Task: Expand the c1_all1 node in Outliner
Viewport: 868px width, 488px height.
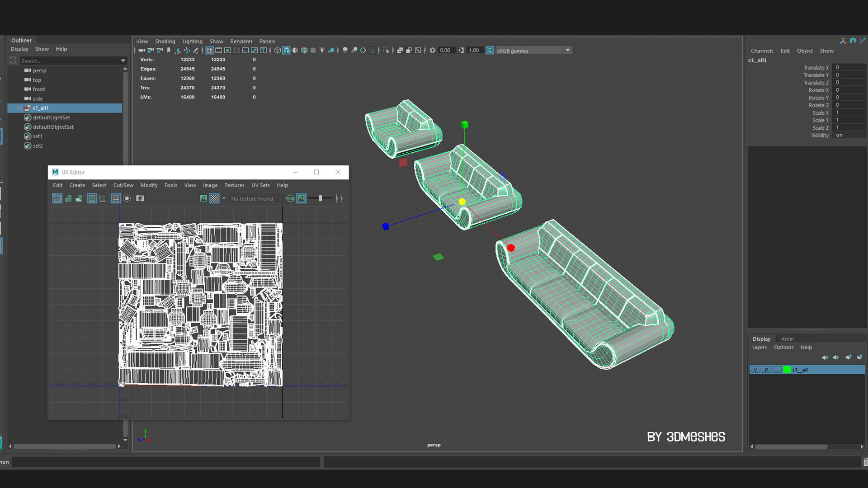Action: click(x=19, y=108)
